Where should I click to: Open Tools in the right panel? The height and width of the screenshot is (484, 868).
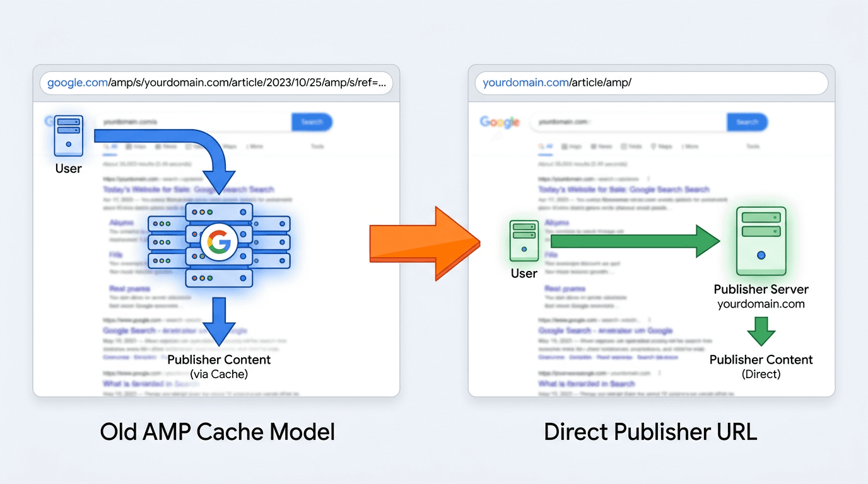[753, 146]
